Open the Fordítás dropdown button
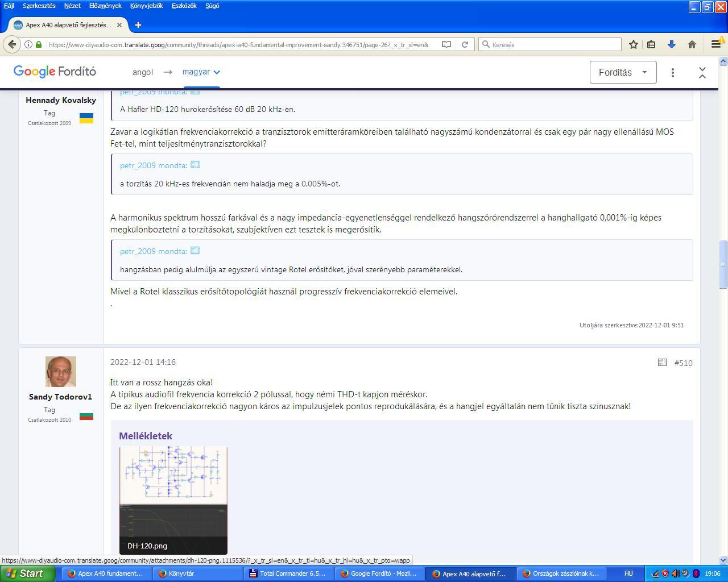This screenshot has height=582, width=728. click(x=623, y=72)
